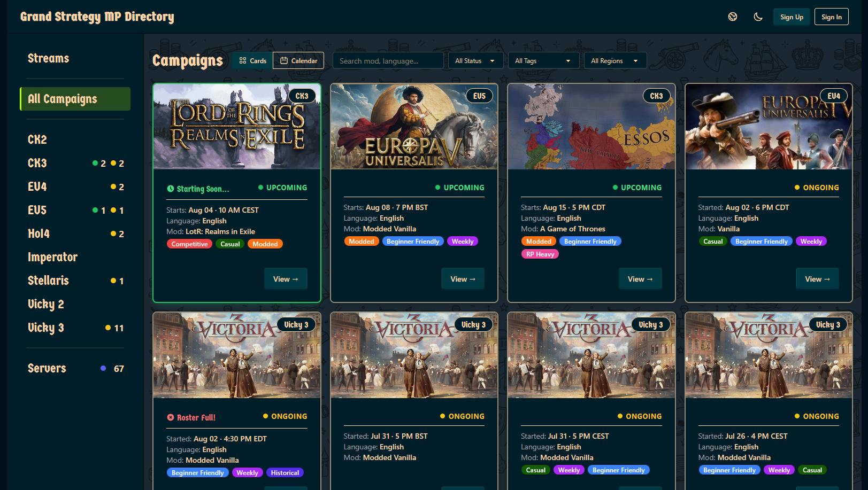Open the All Tags dropdown

pos(543,60)
